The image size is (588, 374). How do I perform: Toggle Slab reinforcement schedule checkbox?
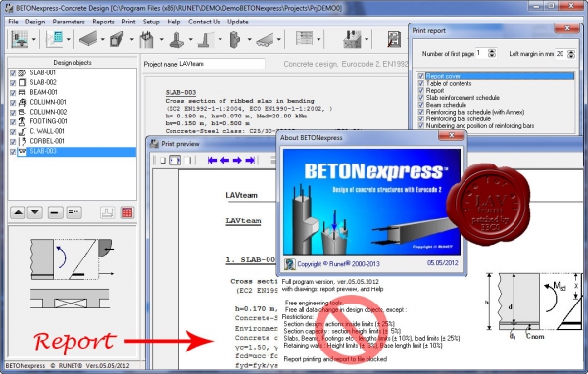click(421, 98)
